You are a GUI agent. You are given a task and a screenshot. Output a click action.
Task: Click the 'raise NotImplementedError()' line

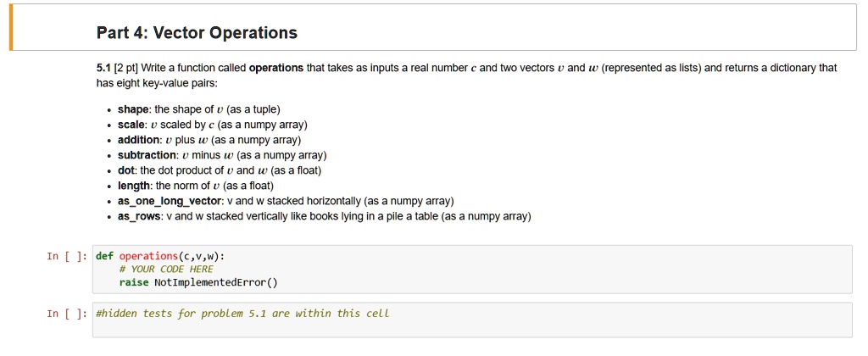pyautogui.click(x=198, y=282)
